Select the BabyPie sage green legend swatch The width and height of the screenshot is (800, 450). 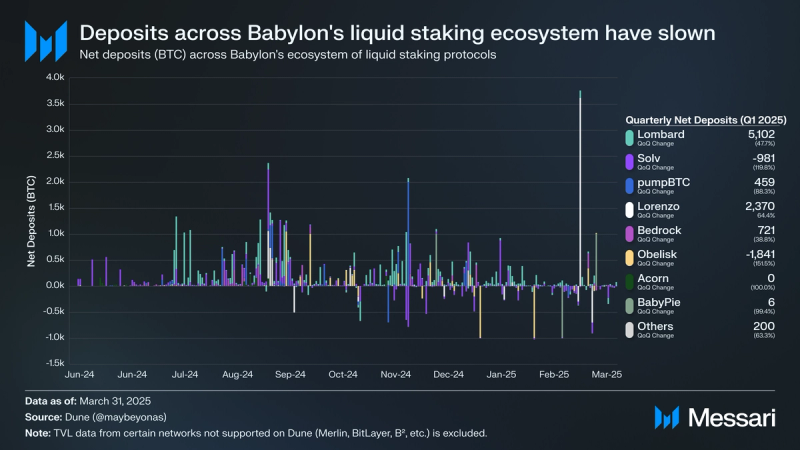tap(630, 306)
